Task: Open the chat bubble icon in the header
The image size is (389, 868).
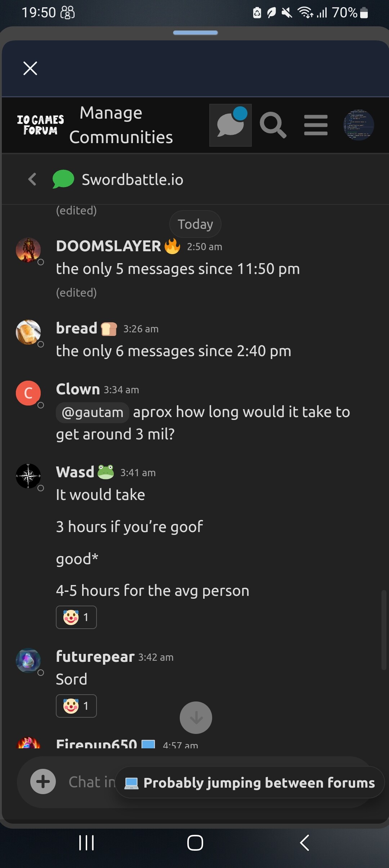Action: tap(230, 125)
